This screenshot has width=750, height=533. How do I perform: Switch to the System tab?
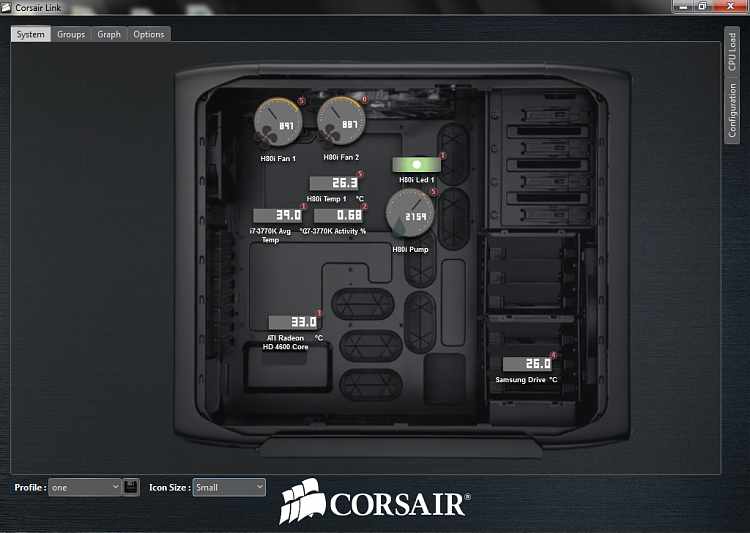[x=31, y=34]
